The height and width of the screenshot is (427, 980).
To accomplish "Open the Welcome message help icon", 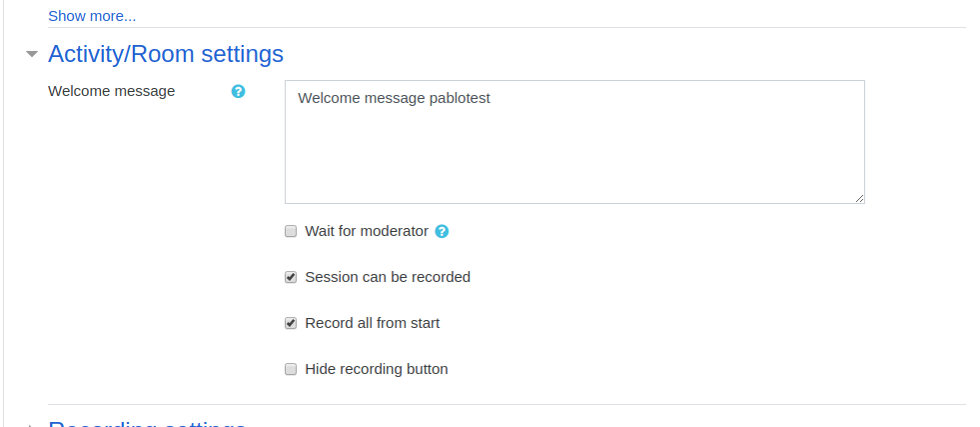I will tap(238, 91).
